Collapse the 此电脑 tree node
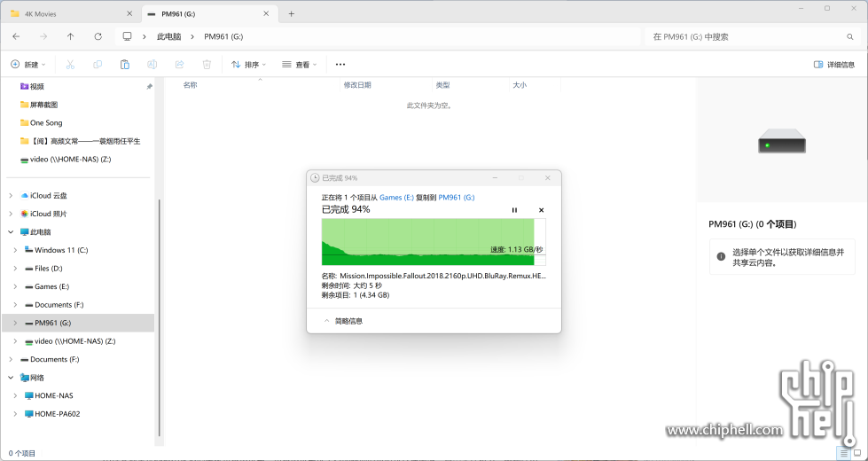The width and height of the screenshot is (868, 461). click(11, 232)
